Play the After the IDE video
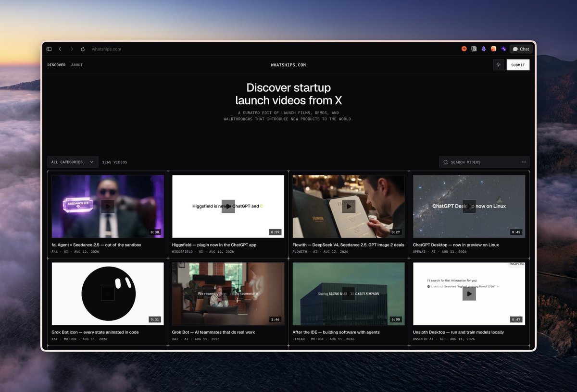The image size is (577, 392). [349, 294]
